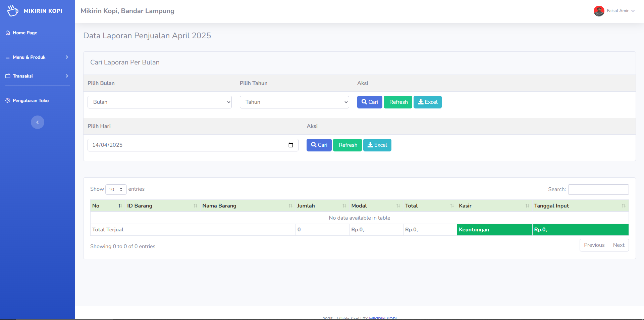
Task: Sort table by Total column
Action: [430, 206]
